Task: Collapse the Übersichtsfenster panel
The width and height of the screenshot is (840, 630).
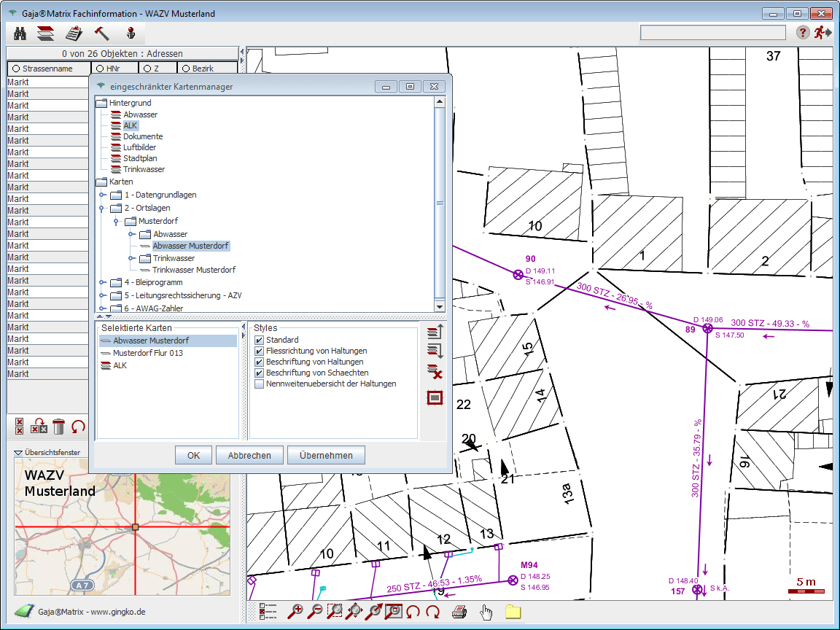Action: point(18,452)
